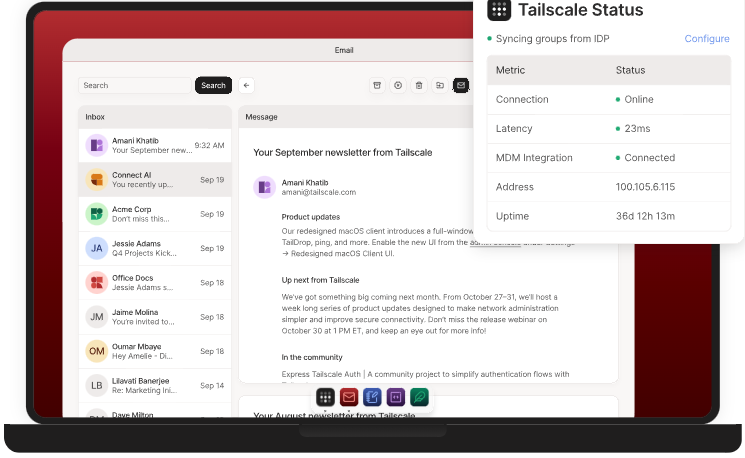This screenshot has height=458, width=745.
Task: Click the LB avatar for Lilavati Banerjee
Action: 96,385
